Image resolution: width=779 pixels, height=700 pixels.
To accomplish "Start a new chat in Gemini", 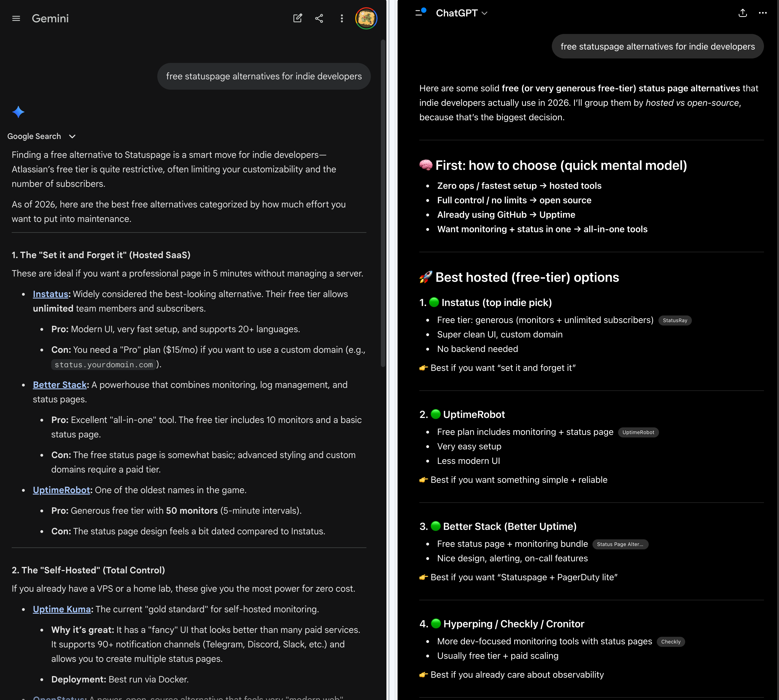I will (x=298, y=18).
